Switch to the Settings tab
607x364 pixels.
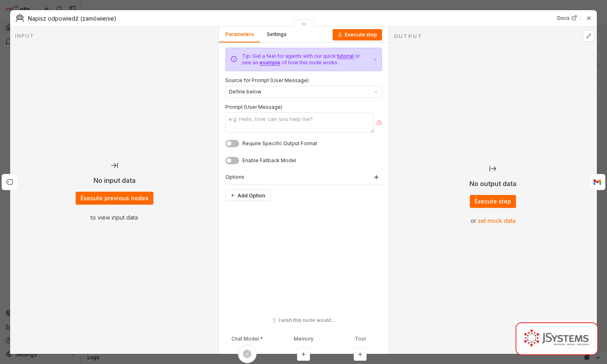276,34
